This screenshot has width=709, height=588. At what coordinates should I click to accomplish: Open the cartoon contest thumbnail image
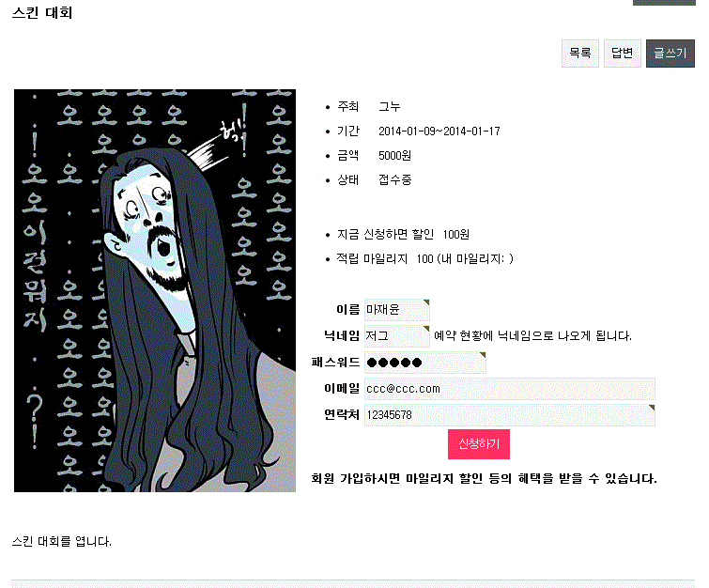point(155,290)
